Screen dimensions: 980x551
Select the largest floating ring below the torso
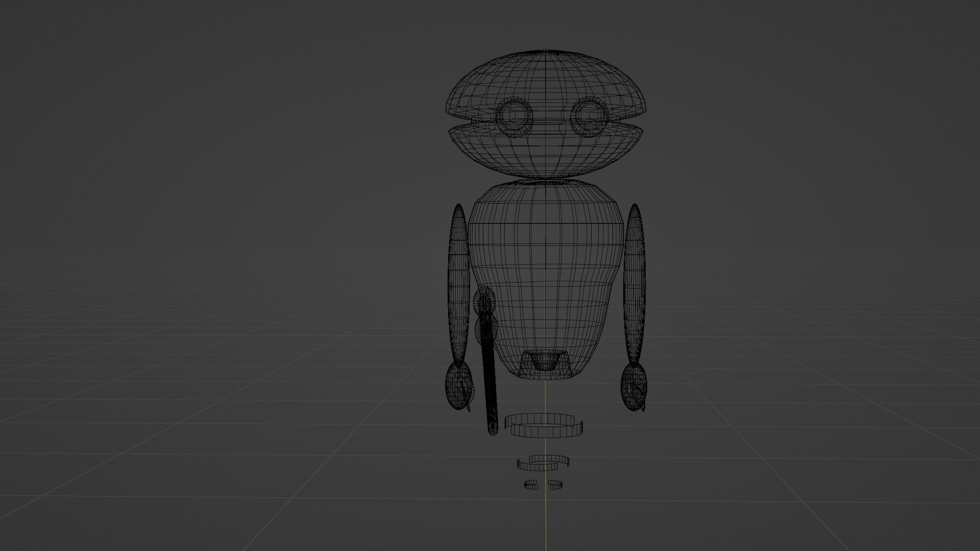[544, 425]
